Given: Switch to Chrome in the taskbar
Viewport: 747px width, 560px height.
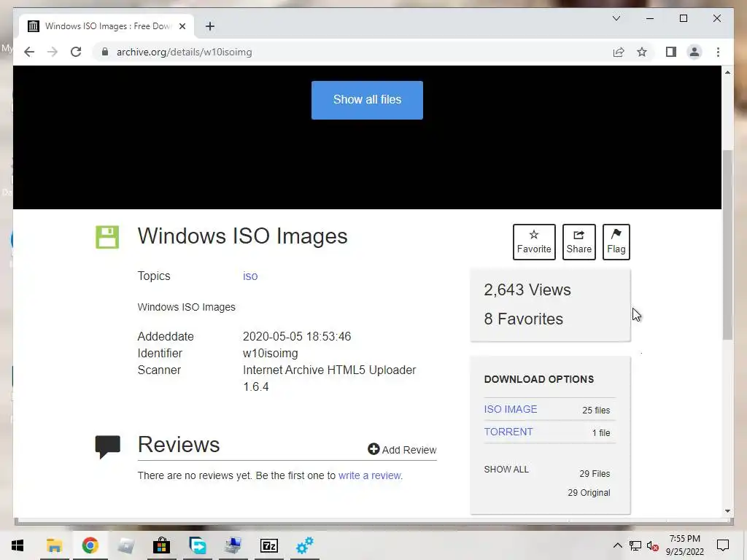Looking at the screenshot, I should click(x=90, y=545).
